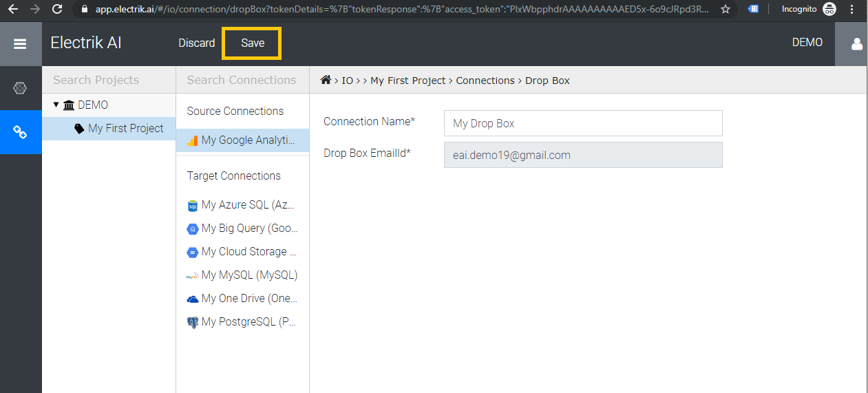868x393 pixels.
Task: Bookmark page with the star icon
Action: [x=725, y=9]
